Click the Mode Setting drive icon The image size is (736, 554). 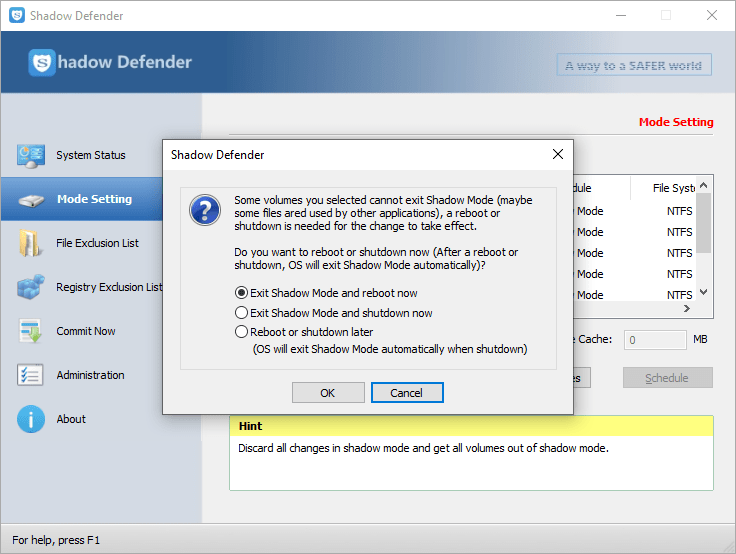[31, 200]
